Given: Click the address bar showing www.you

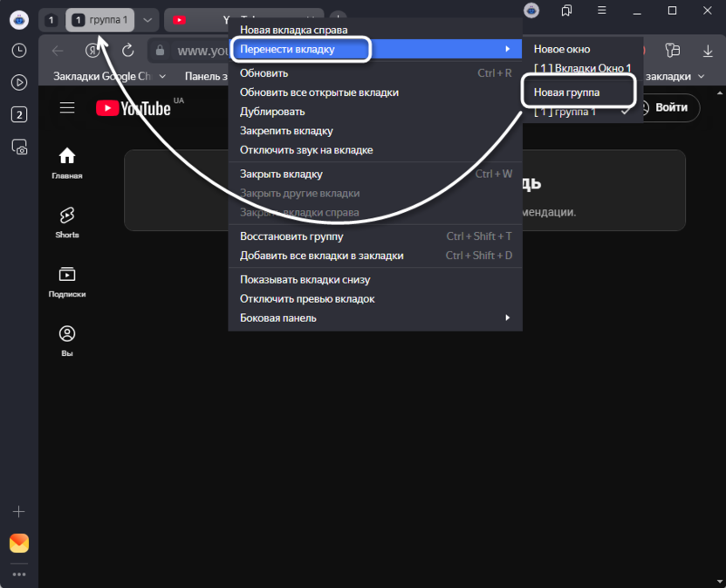Looking at the screenshot, I should (x=202, y=51).
